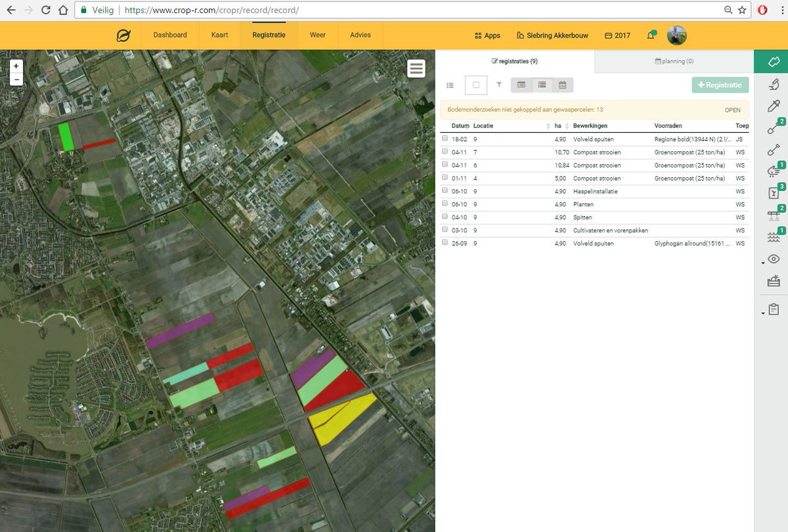Switch to card view icon
The image size is (788, 532).
[x=521, y=85]
